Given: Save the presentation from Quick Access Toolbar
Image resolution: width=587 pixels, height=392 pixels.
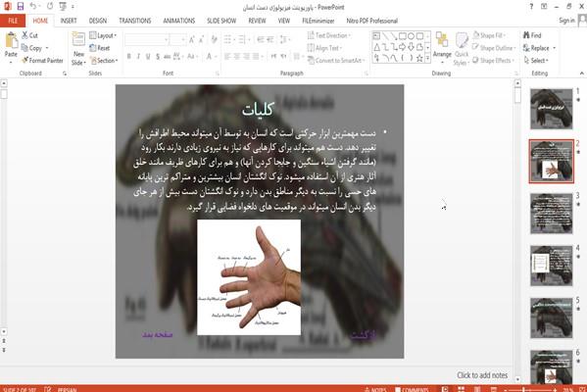Looking at the screenshot, I should click(x=21, y=6).
